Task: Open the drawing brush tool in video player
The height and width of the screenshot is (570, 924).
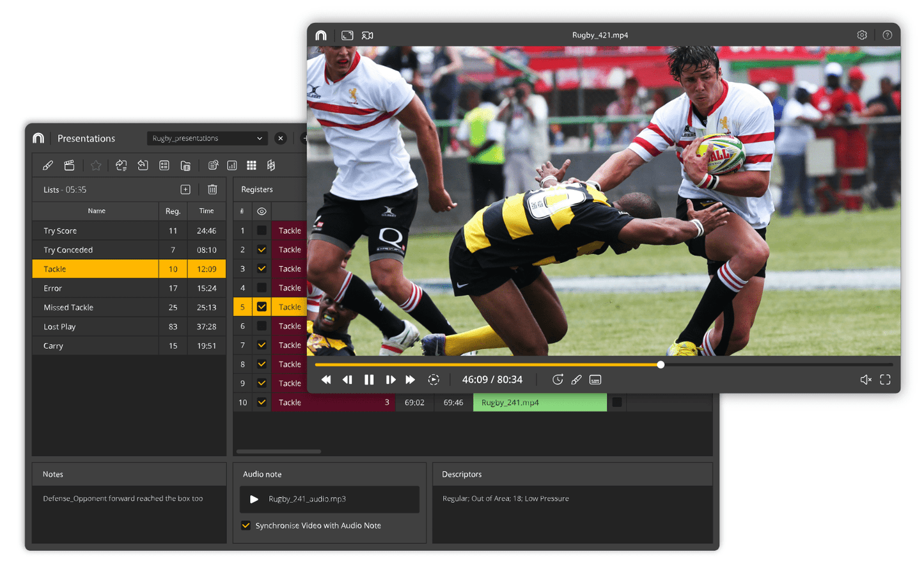Action: pyautogui.click(x=576, y=380)
